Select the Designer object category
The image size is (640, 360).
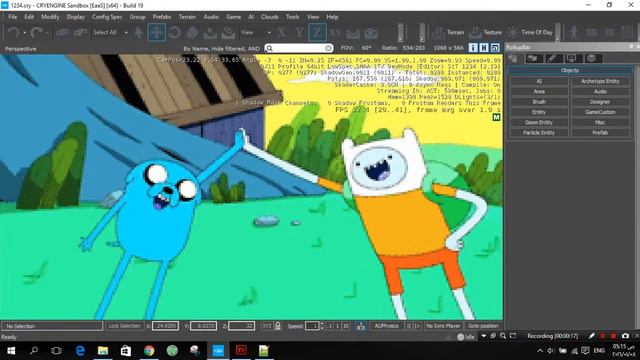600,102
